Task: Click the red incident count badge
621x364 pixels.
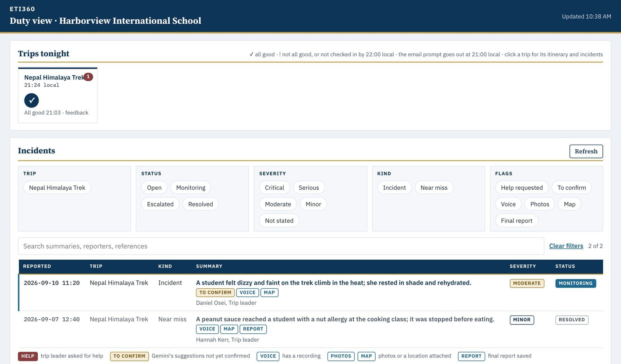Action: click(x=88, y=77)
